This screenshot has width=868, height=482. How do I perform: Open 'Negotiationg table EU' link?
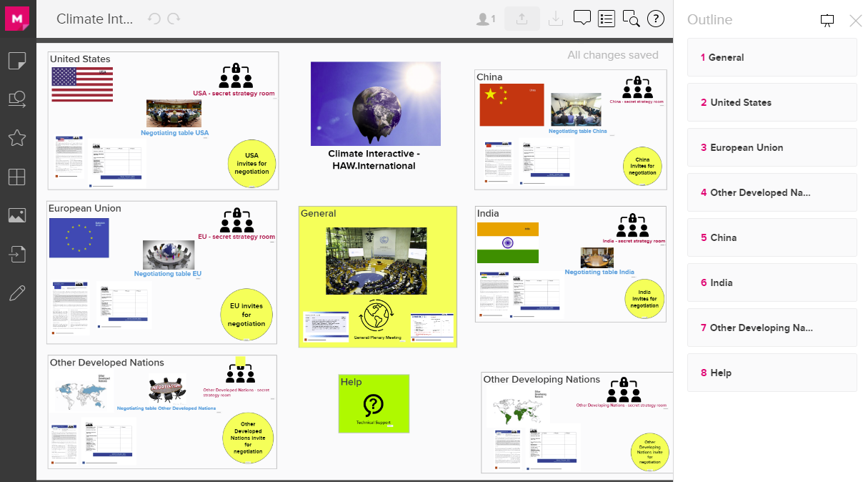coord(168,274)
